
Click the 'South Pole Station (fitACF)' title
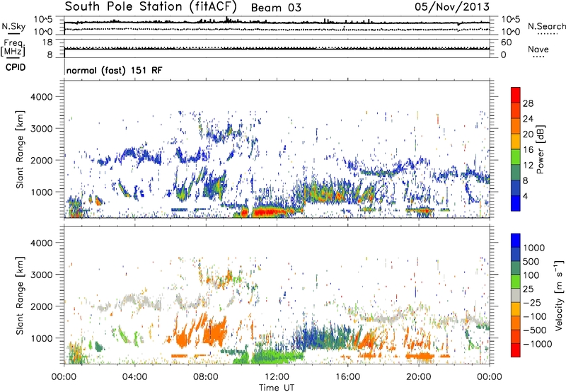[x=151, y=6]
